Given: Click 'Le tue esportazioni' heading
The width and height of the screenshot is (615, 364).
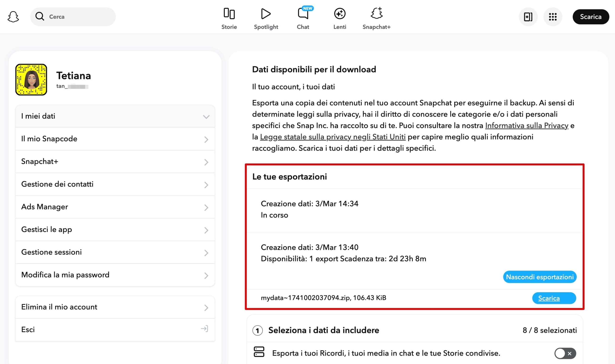Looking at the screenshot, I should tap(289, 177).
